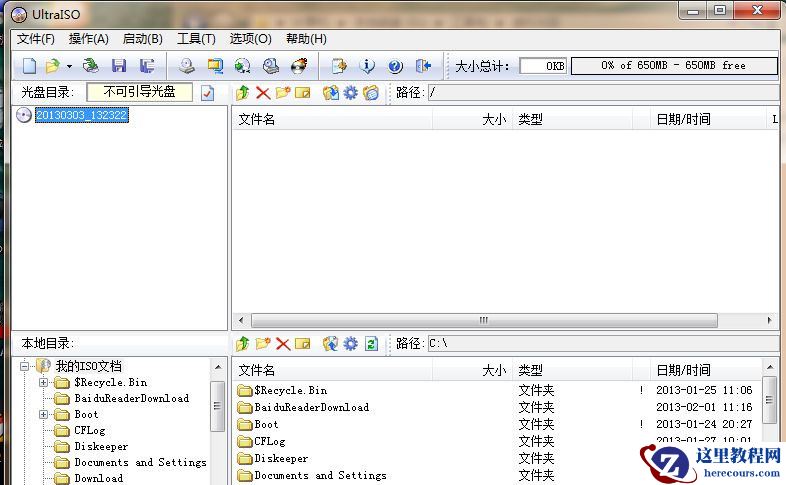Click the horizontal scrollbar in disc file list
Screen dimensions: 786x485
tap(484, 320)
